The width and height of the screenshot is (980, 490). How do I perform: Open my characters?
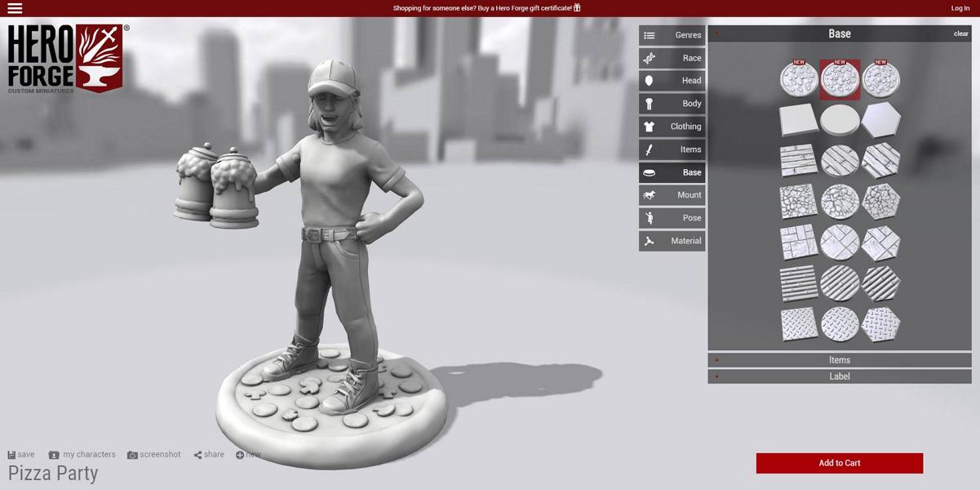[x=82, y=455]
